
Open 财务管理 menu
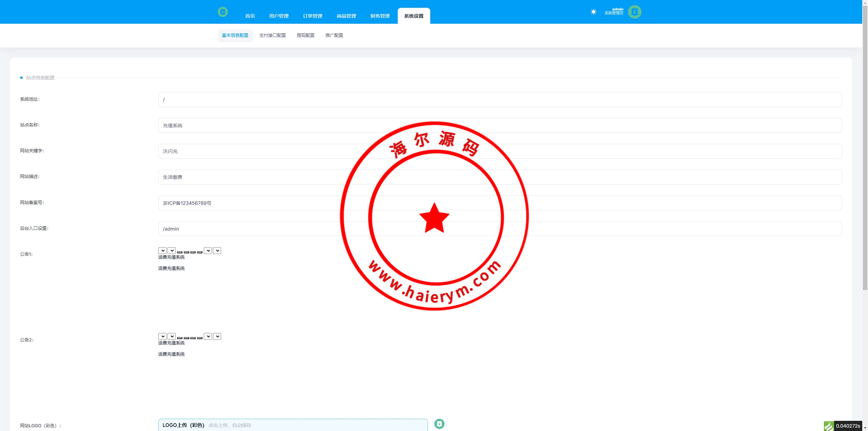(380, 16)
